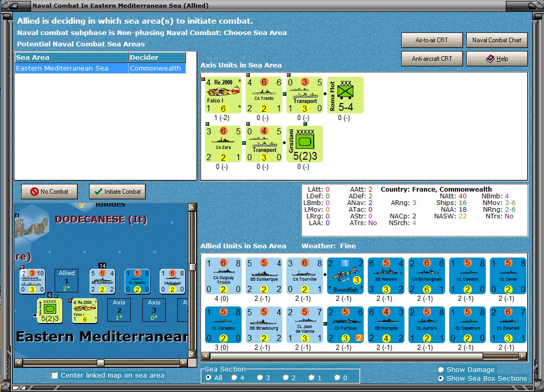Choose the Show Sea Box Sections option
This screenshot has width=544, height=392.
point(440,379)
